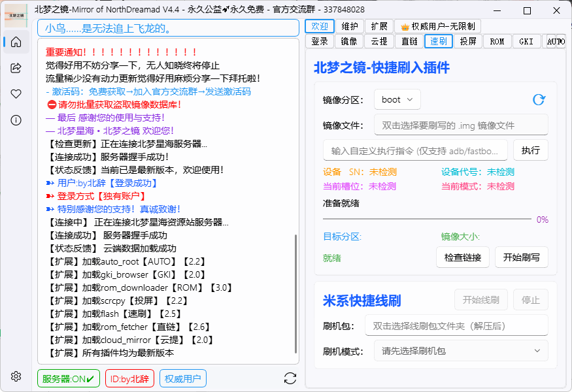
Task: Click the heart favorites icon
Action: pos(16,94)
